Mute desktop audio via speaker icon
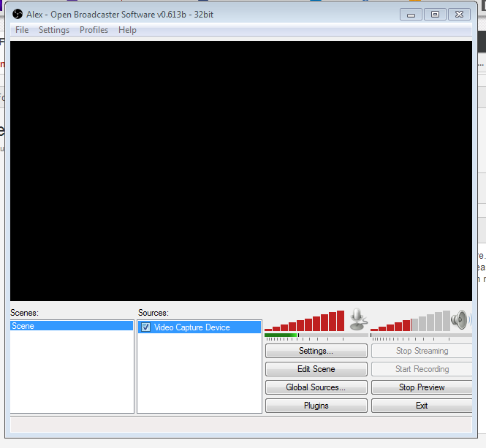Viewport: 486px width, 448px height. pos(461,319)
